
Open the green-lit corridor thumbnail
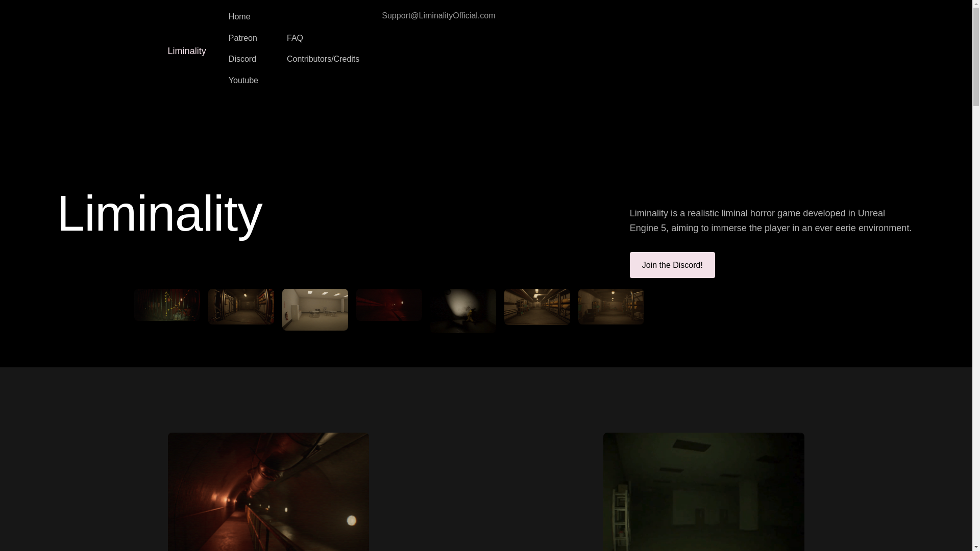click(x=167, y=305)
